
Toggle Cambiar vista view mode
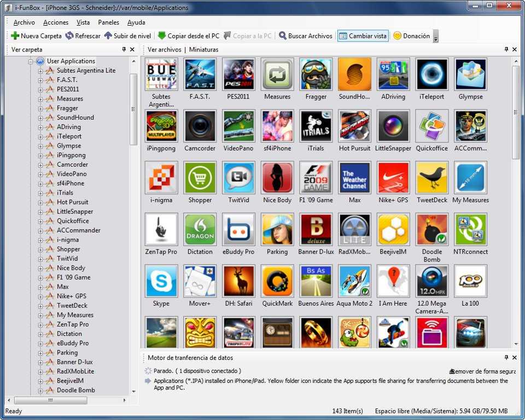pos(363,36)
